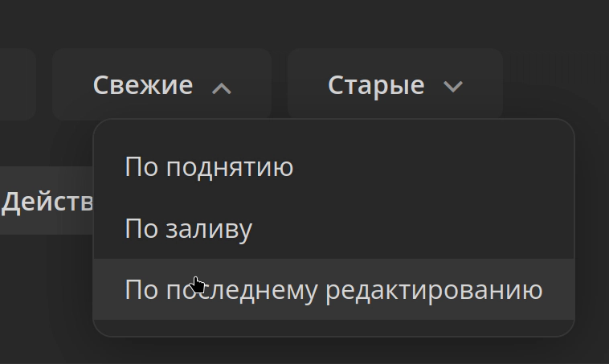
Task: Click the partially visible Действ button
Action: [47, 202]
